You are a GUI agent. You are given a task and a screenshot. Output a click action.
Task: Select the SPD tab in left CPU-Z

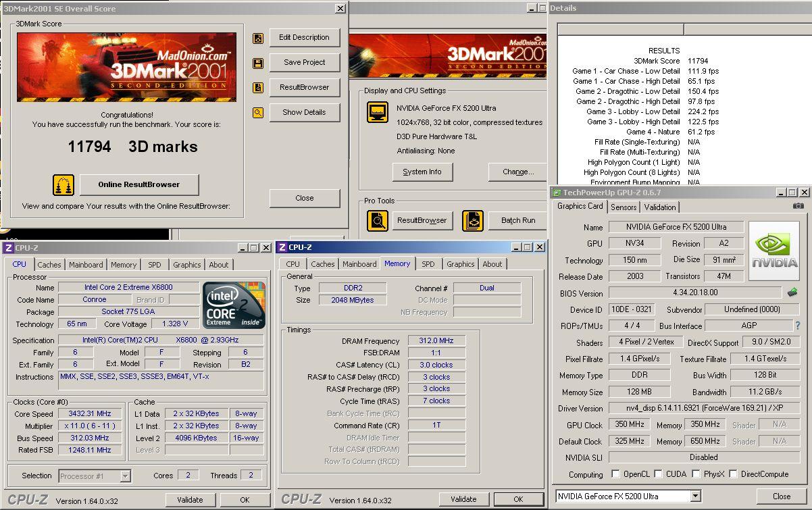(x=155, y=265)
